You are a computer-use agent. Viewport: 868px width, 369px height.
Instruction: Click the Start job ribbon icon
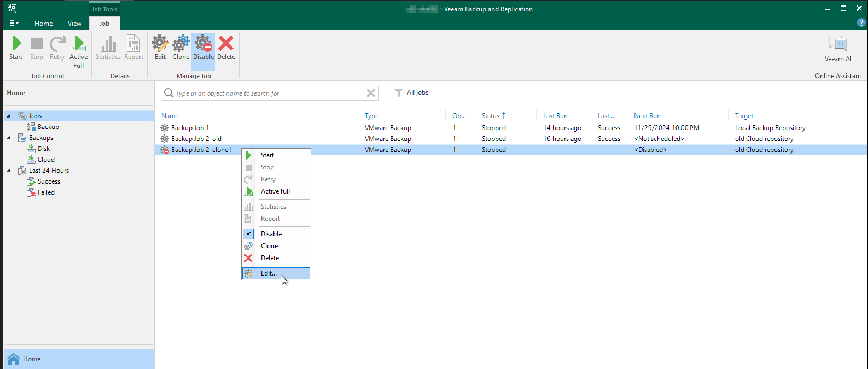[16, 48]
